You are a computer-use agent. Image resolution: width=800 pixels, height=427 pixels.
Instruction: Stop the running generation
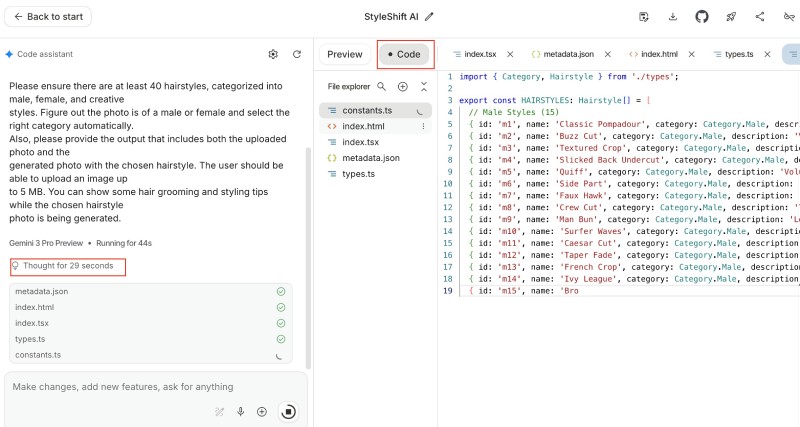(x=288, y=411)
